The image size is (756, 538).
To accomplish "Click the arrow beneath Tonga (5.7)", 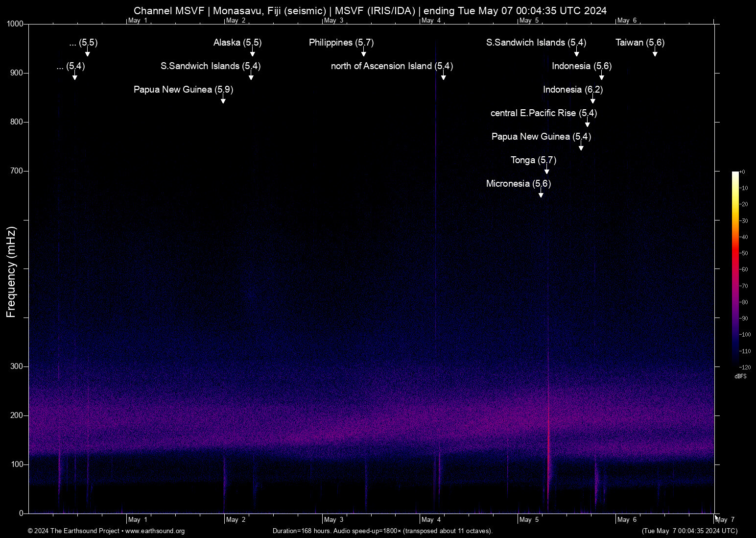I will (x=547, y=171).
